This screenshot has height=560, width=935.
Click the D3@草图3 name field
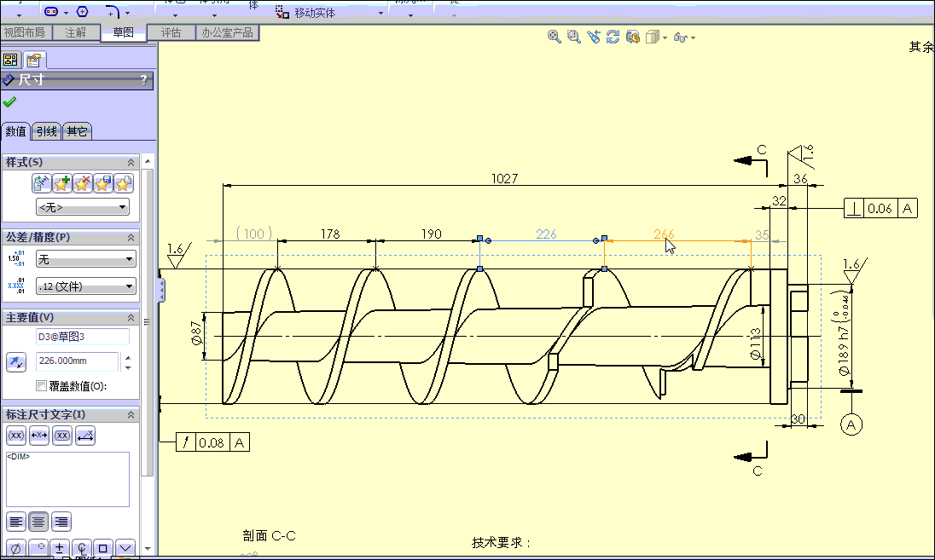(x=82, y=337)
